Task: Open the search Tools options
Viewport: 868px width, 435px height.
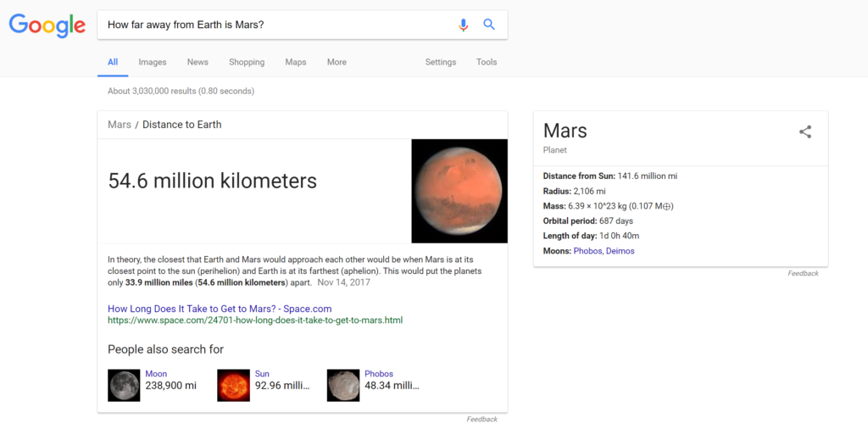Action: (x=487, y=62)
